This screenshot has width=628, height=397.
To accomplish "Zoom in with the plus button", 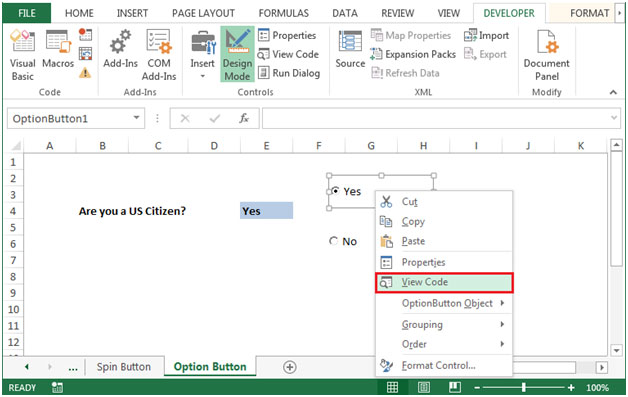I will [x=571, y=387].
